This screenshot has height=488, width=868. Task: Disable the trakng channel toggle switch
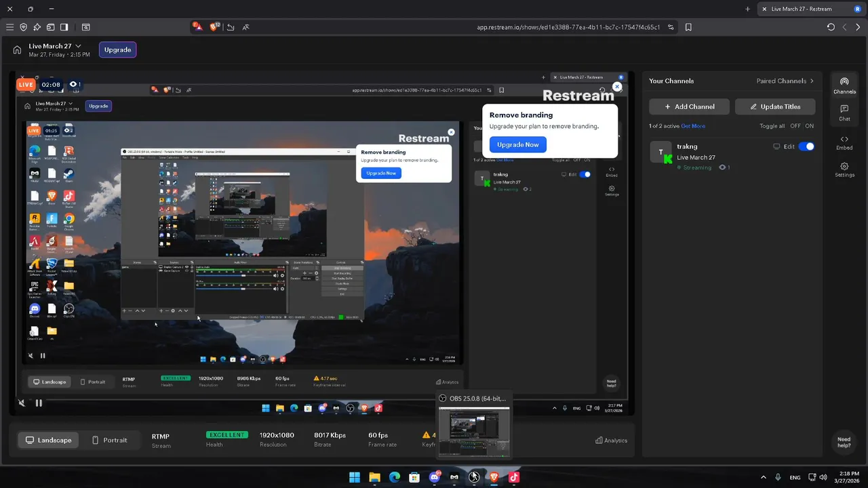[806, 146]
